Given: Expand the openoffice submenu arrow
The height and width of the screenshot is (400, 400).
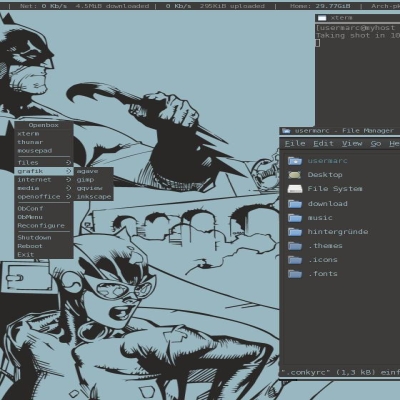Looking at the screenshot, I should tap(68, 197).
